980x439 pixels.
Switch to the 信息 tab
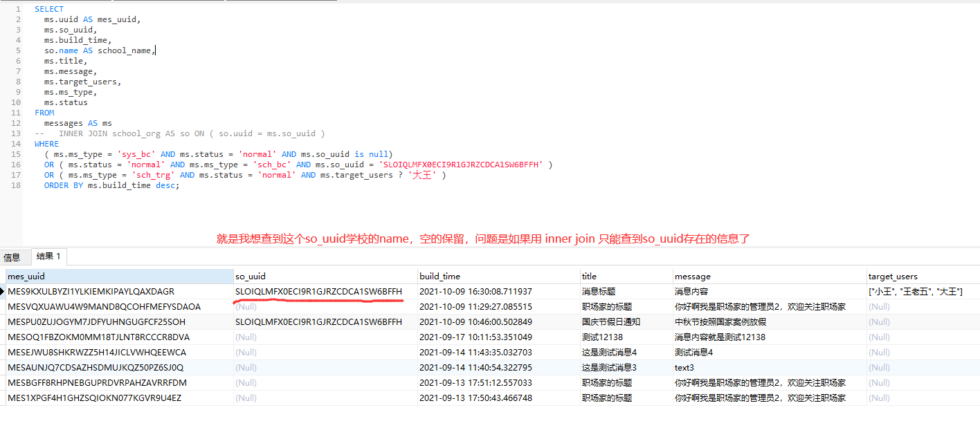pos(12,257)
